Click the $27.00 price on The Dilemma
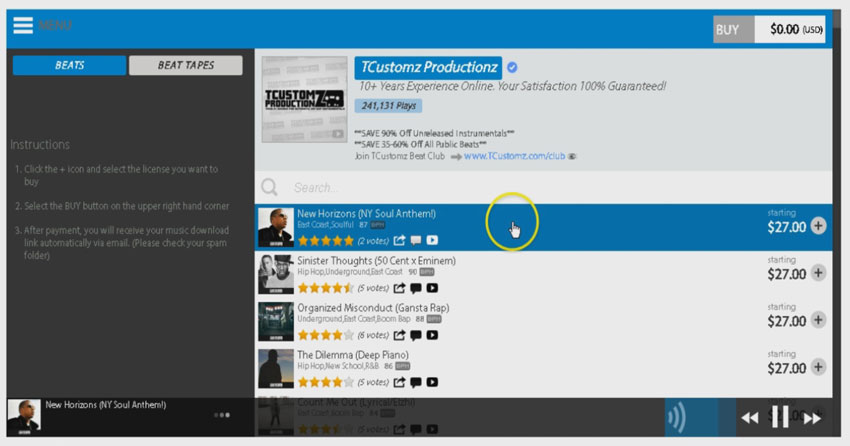 [787, 369]
